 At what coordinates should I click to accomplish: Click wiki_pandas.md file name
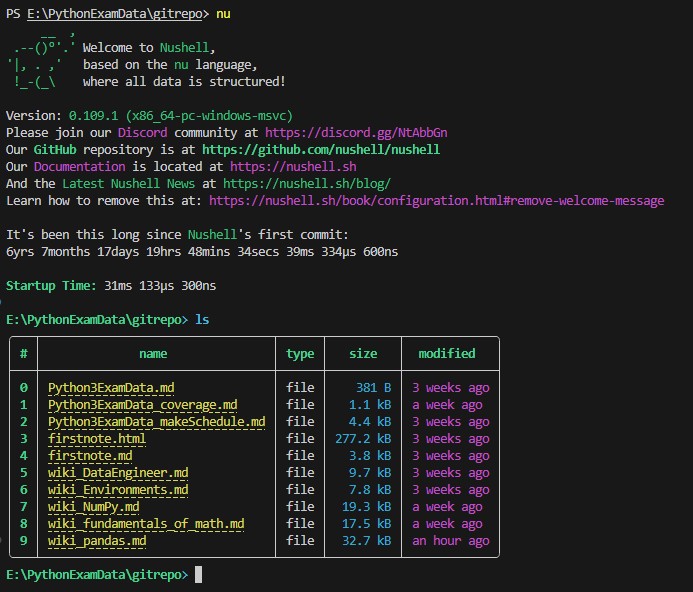[x=97, y=541]
